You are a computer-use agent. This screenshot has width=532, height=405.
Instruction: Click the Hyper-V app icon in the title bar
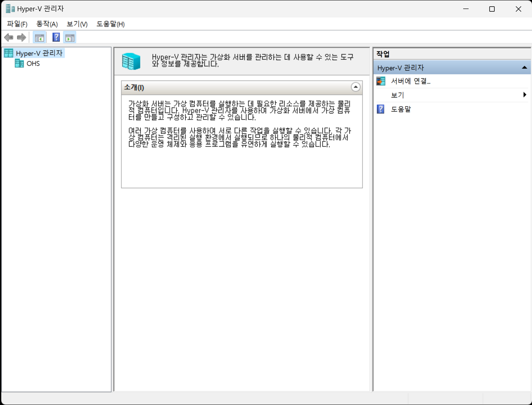click(x=10, y=9)
